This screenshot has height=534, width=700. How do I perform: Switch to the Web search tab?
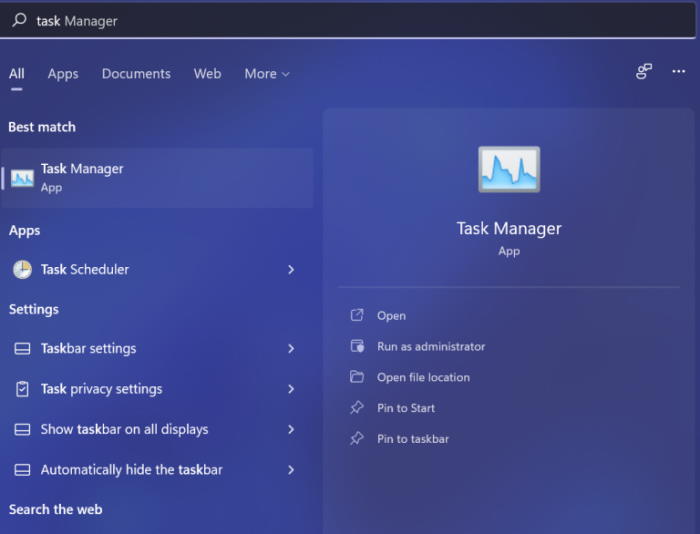[x=207, y=74]
